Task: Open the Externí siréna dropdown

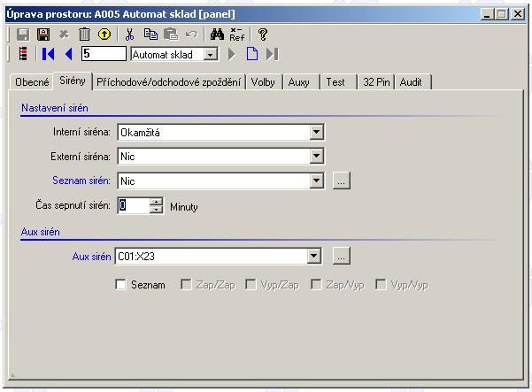Action: pos(317,157)
